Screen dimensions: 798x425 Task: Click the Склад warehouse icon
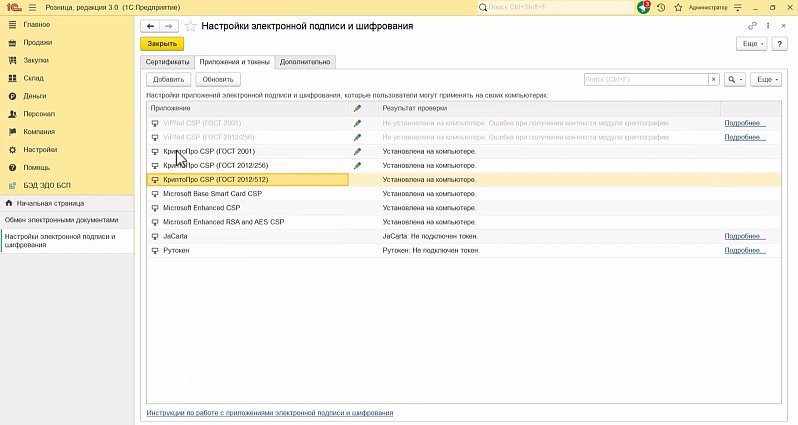pyautogui.click(x=13, y=78)
